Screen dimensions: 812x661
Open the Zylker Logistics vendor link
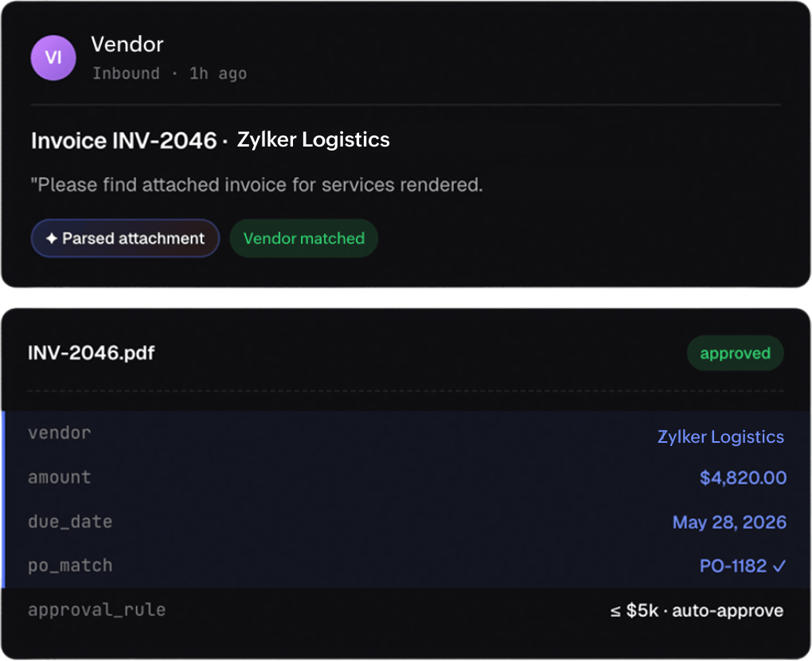coord(720,436)
